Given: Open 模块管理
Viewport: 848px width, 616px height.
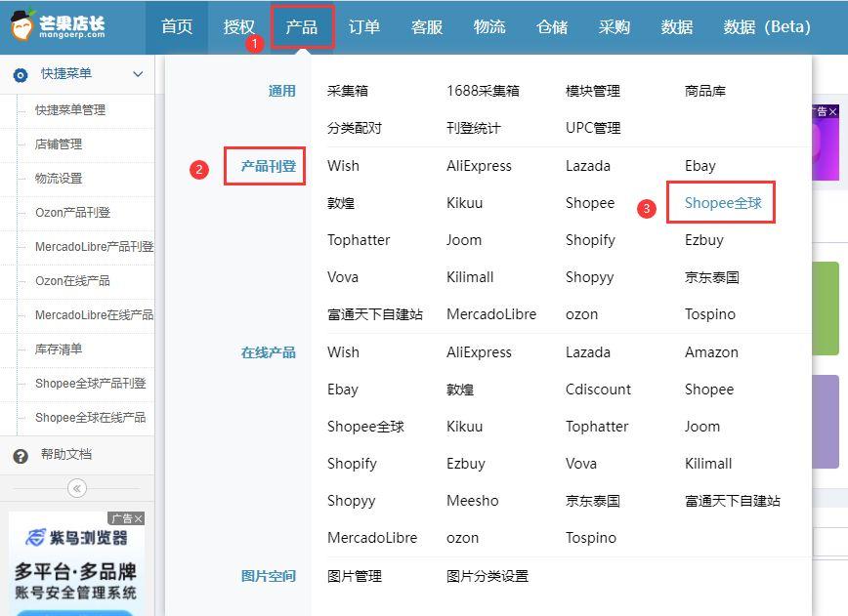Looking at the screenshot, I should pyautogui.click(x=593, y=91).
